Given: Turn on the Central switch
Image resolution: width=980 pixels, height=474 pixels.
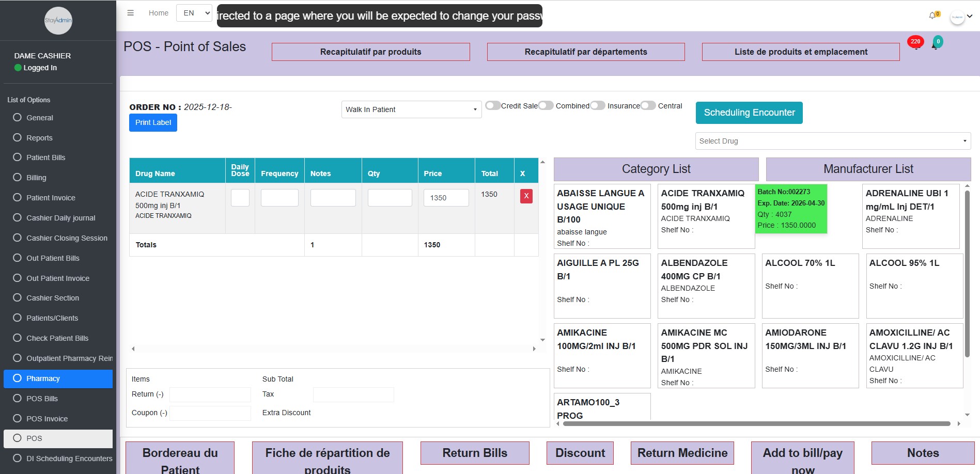Looking at the screenshot, I should [x=648, y=105].
